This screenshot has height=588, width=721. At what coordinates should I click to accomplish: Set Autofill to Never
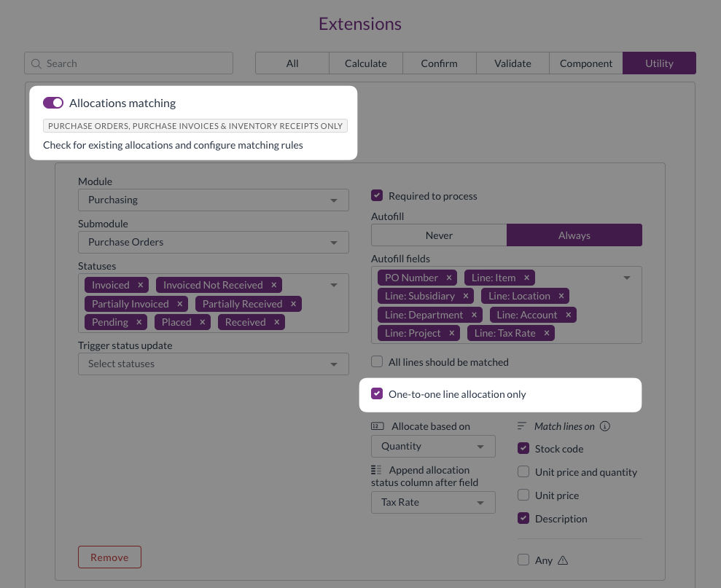[439, 235]
